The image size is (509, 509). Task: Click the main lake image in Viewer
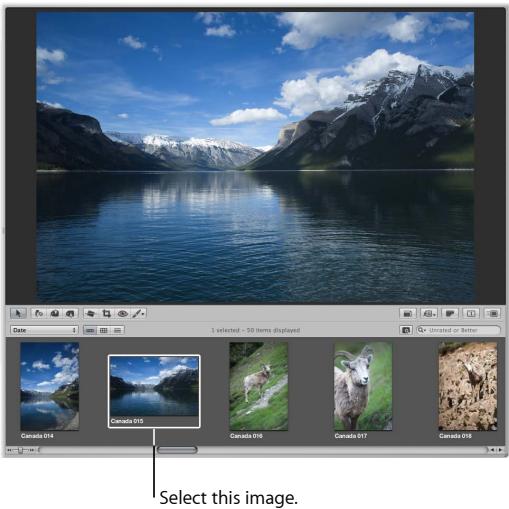click(x=255, y=158)
